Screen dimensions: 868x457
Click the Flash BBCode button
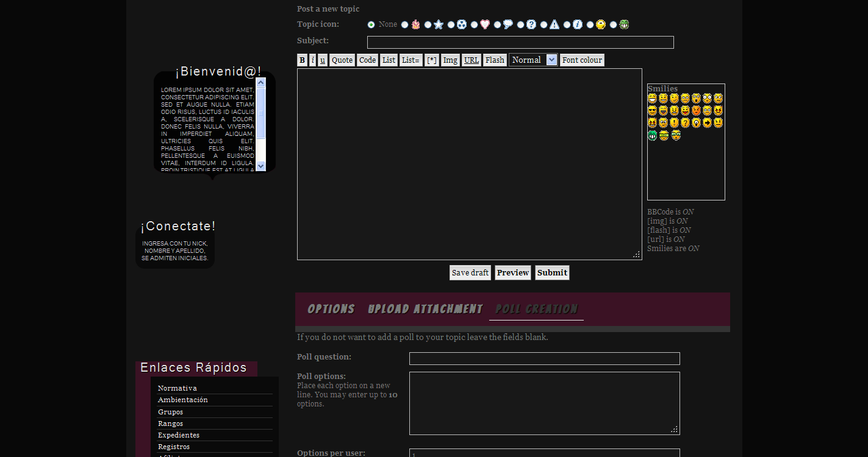[495, 60]
